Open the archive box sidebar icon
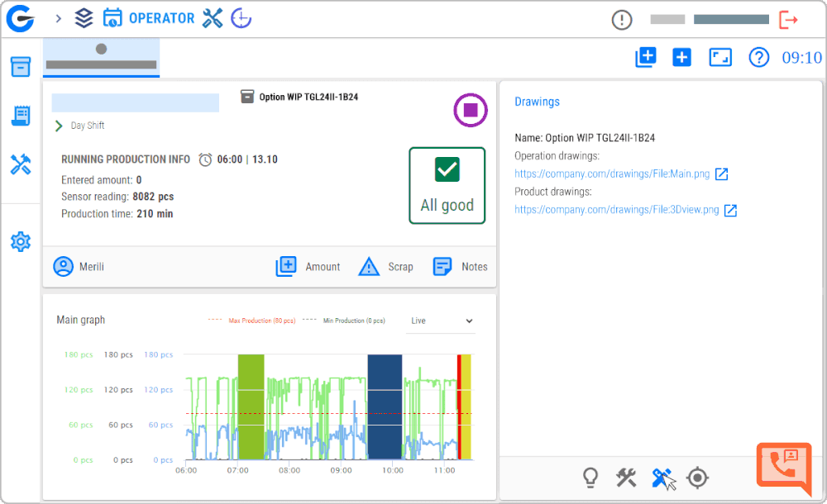The width and height of the screenshot is (827, 504). point(21,67)
